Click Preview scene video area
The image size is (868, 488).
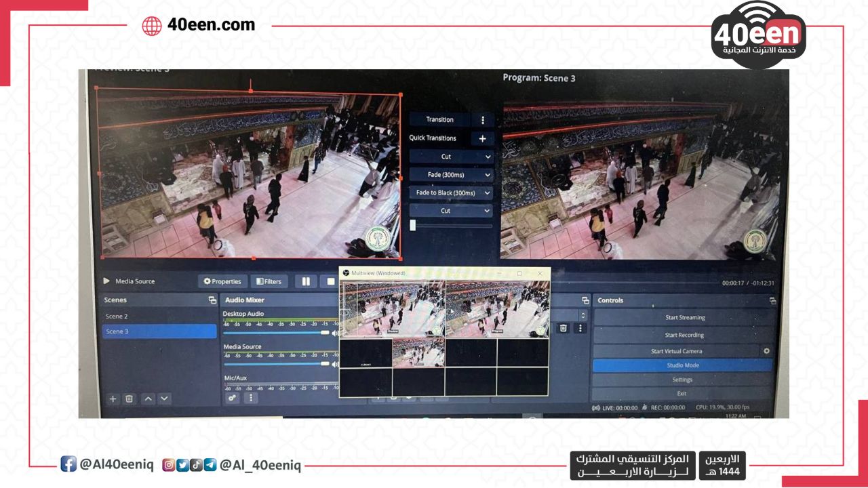tap(251, 173)
